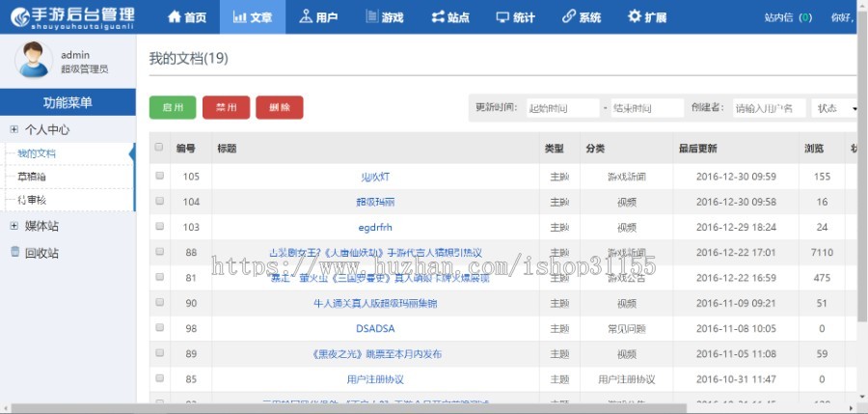Select 我的文档 in the sidebar
The width and height of the screenshot is (868, 414).
37,153
